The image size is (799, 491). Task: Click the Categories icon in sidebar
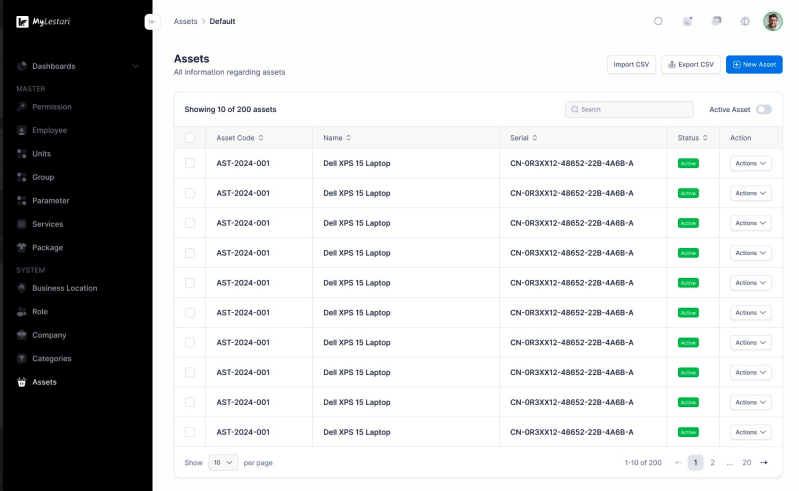pyautogui.click(x=21, y=359)
